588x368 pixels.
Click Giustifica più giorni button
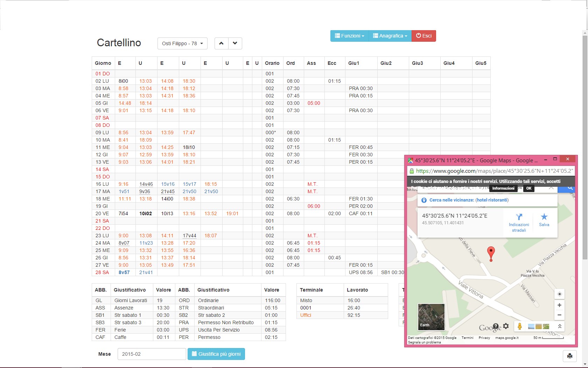[x=216, y=354]
